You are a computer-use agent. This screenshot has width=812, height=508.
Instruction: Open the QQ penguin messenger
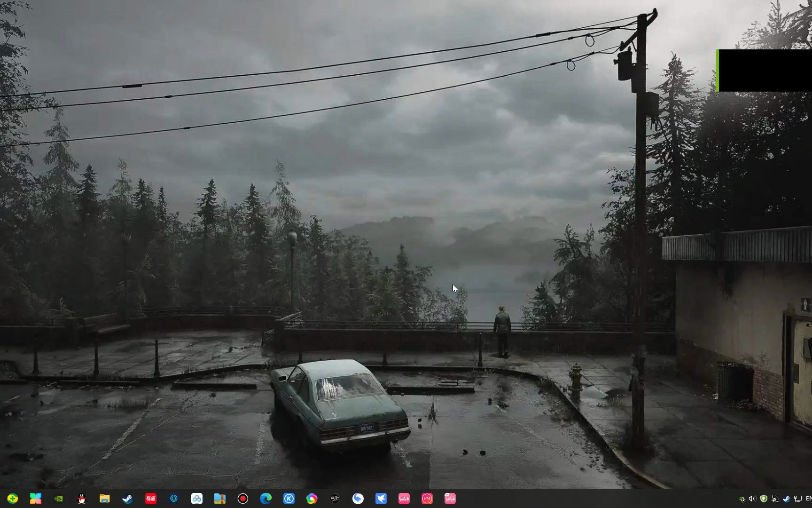pyautogui.click(x=82, y=499)
